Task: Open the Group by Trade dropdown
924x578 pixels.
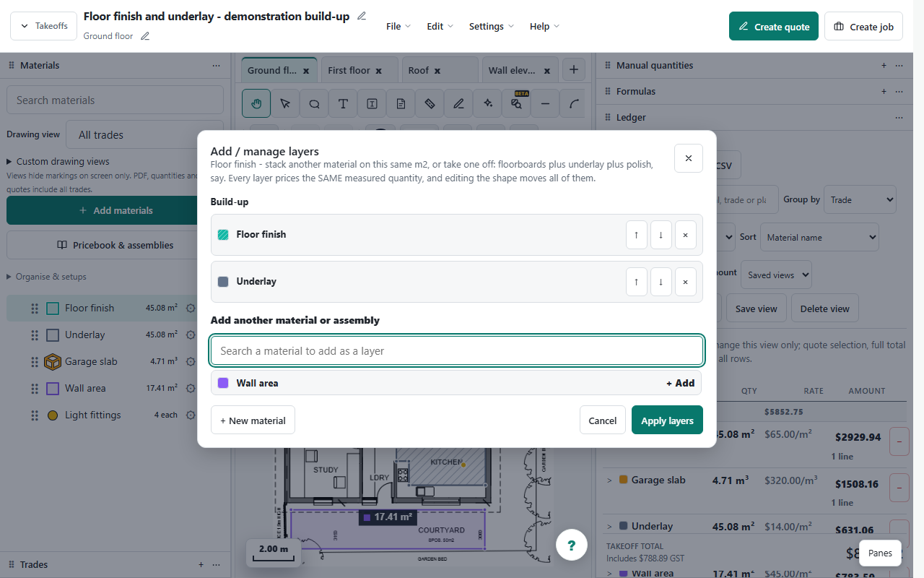Action: point(860,199)
